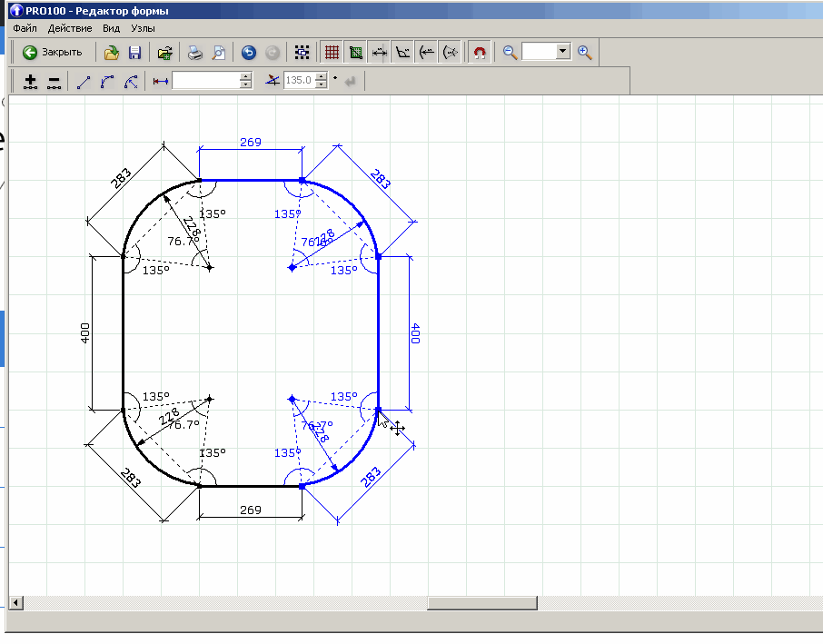The width and height of the screenshot is (823, 644).
Task: Click the angle measurement icon
Action: tap(272, 80)
